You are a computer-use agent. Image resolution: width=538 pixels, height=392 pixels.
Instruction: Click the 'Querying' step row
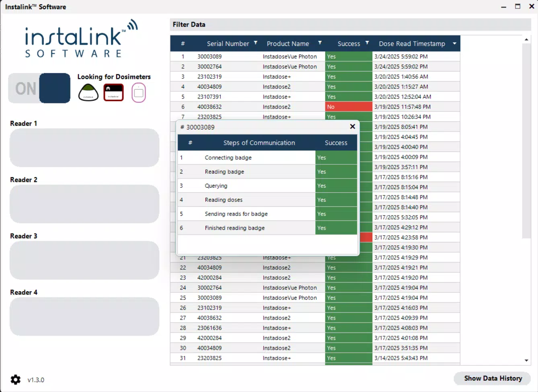click(x=267, y=186)
